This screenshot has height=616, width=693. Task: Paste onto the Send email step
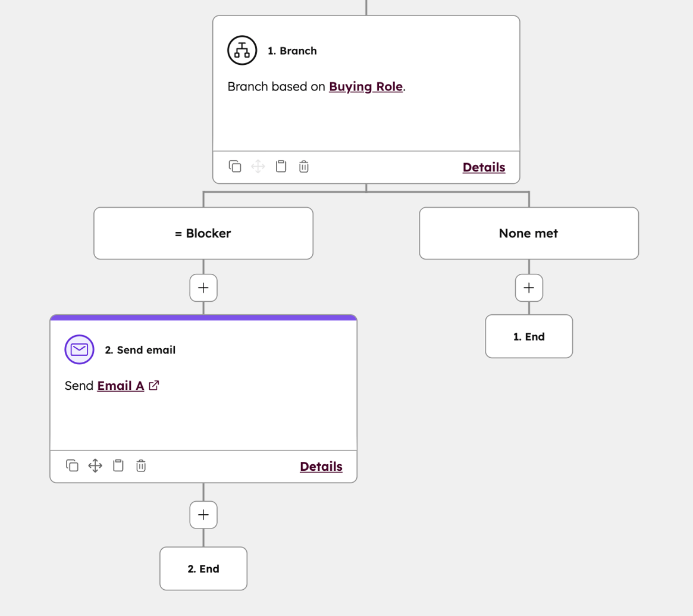pyautogui.click(x=118, y=466)
